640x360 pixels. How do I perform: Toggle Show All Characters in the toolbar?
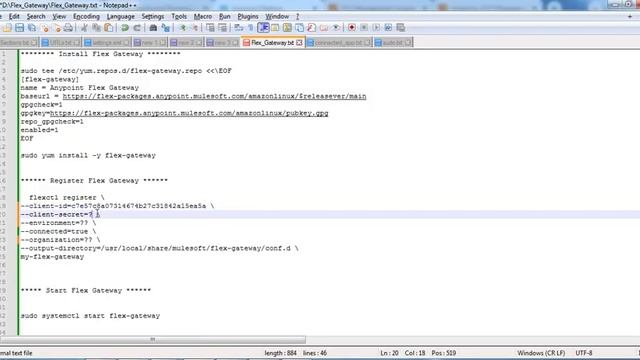(x=250, y=28)
